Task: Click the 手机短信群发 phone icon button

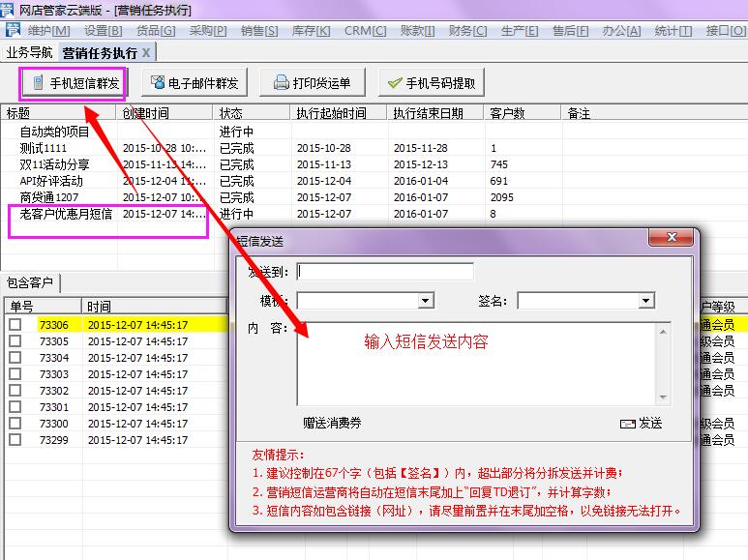Action: click(x=38, y=84)
